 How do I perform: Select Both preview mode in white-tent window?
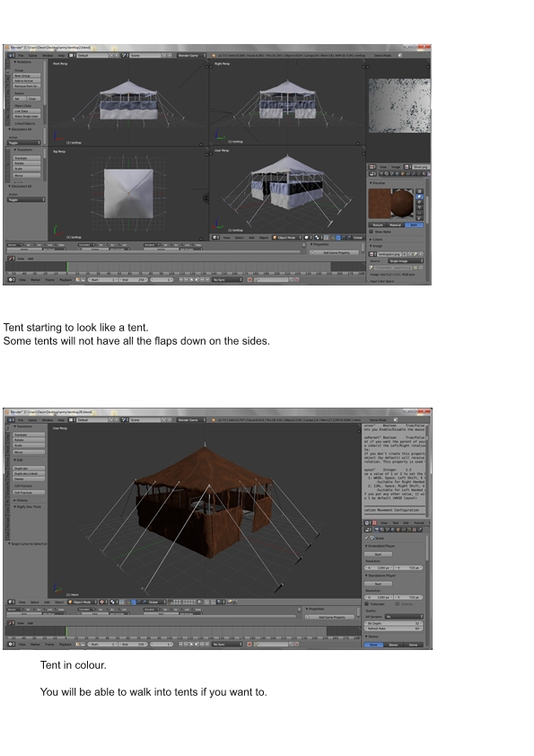414,225
